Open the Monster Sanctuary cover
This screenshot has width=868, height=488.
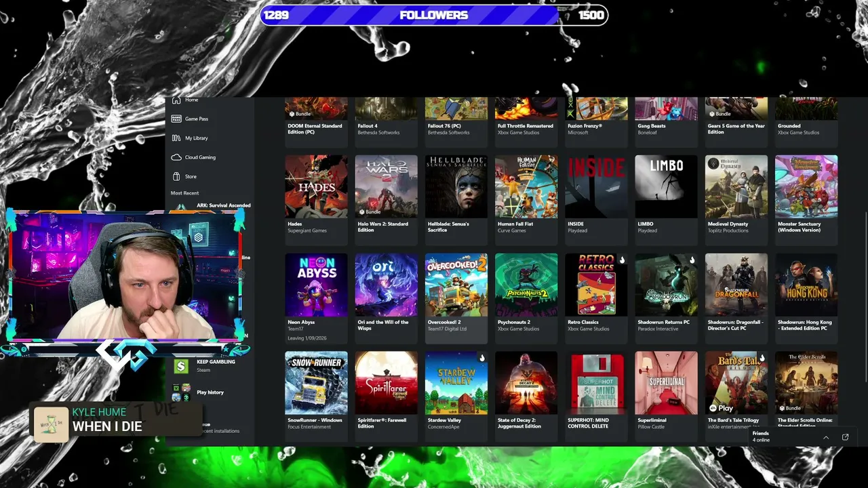806,186
